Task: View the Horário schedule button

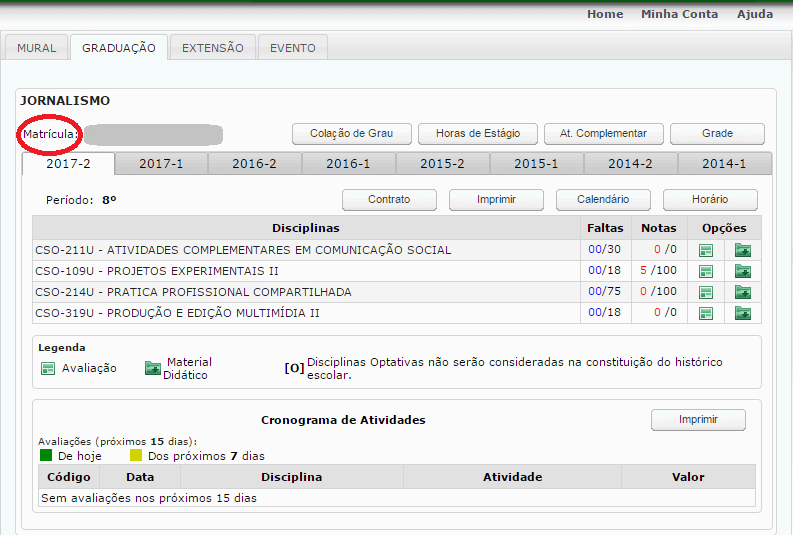Action: 710,199
